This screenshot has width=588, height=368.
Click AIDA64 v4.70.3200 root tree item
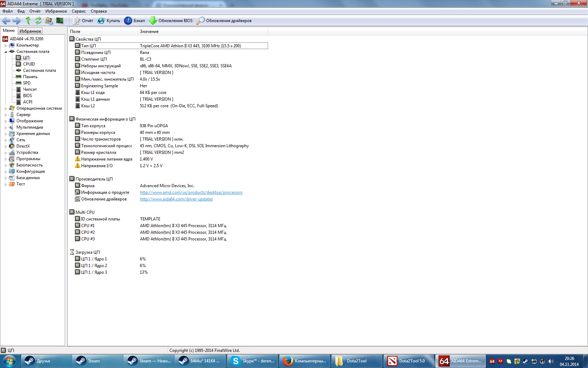tap(26, 39)
